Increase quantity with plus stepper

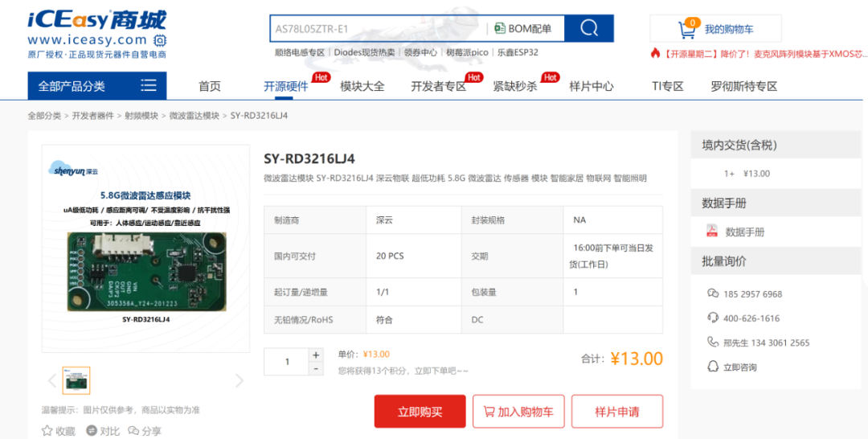[x=316, y=355]
